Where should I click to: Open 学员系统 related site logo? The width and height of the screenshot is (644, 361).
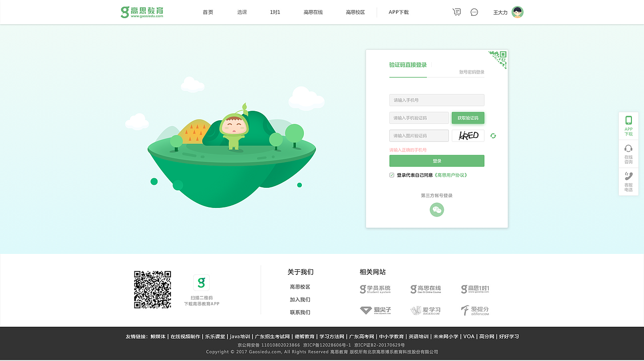tap(375, 289)
